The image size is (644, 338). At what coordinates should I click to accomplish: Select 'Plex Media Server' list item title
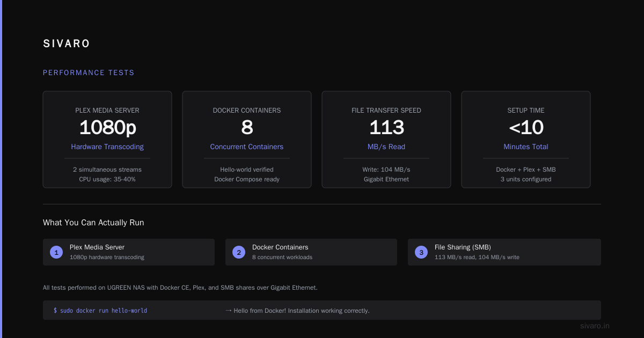pos(97,247)
